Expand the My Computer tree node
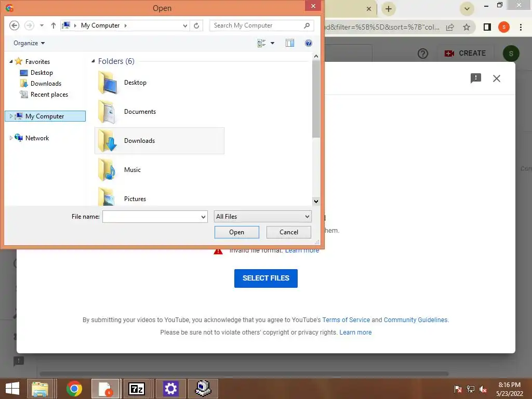Image resolution: width=532 pixels, height=399 pixels. click(x=11, y=116)
